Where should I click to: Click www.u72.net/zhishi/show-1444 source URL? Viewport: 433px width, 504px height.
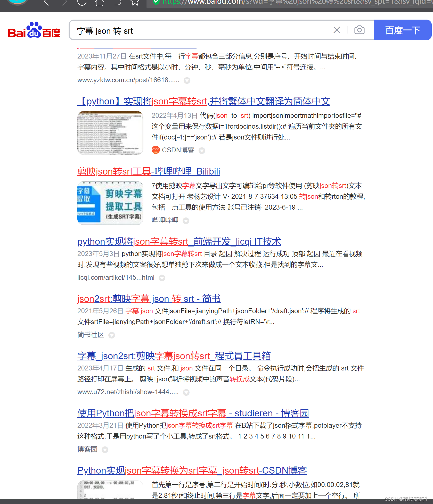click(128, 392)
